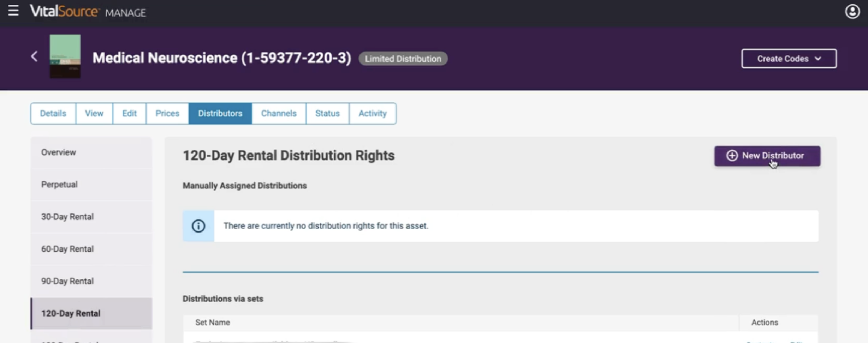Click the Distributions via sets heading
Image resolution: width=868 pixels, height=343 pixels.
(x=223, y=299)
